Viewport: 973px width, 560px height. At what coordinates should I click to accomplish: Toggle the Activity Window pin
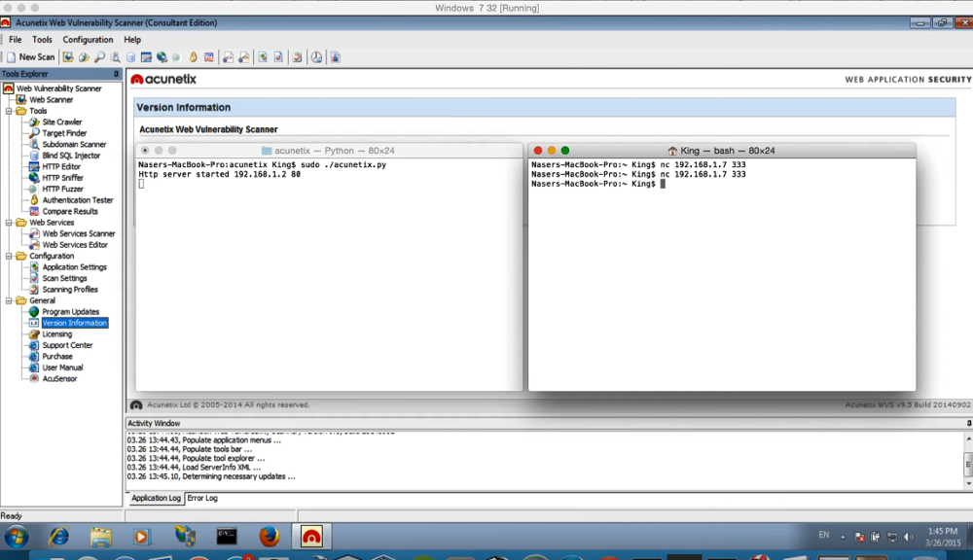coord(969,424)
